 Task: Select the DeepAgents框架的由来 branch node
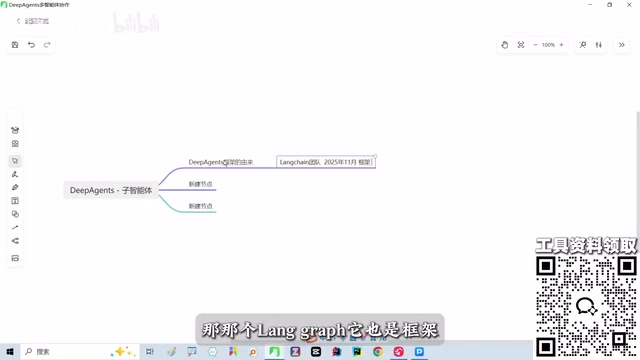221,162
